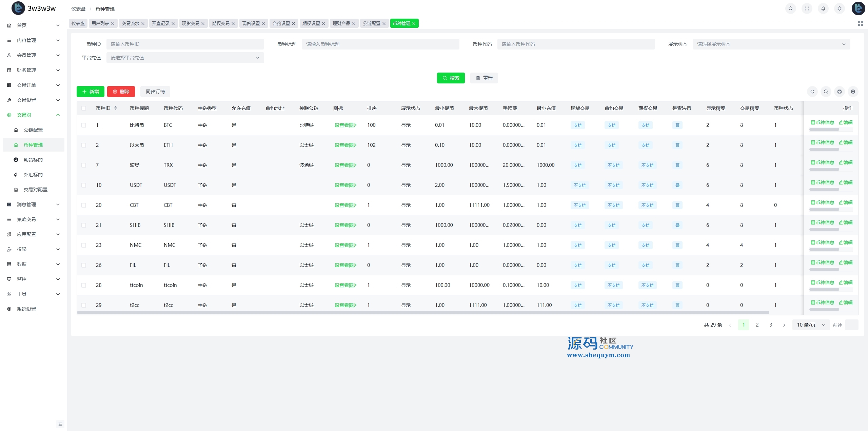This screenshot has width=868, height=431.
Task: Collapse sidebar using bottom fold icon
Action: point(60,424)
